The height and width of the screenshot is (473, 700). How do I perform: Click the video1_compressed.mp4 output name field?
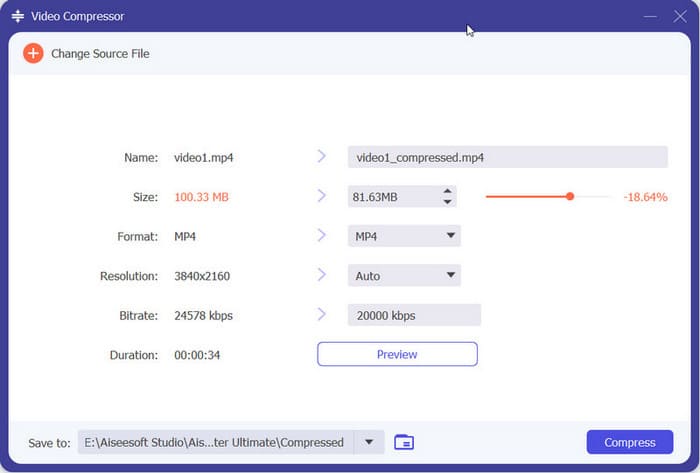pos(507,157)
